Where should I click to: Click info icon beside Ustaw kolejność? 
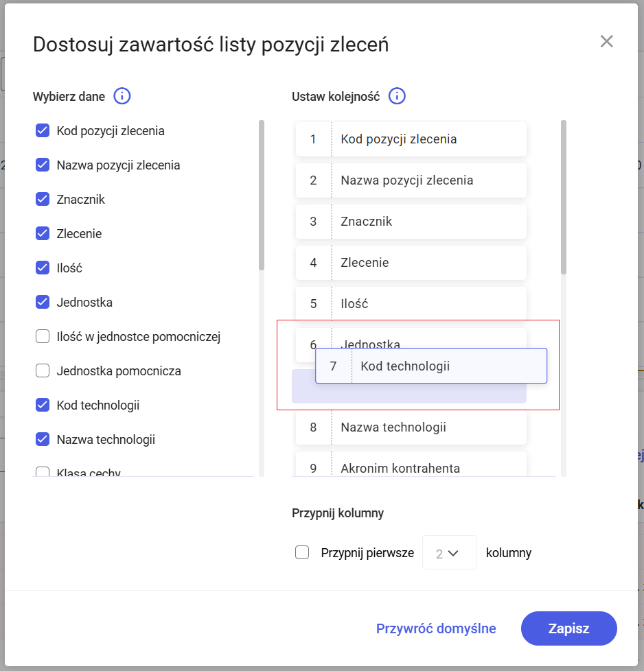(397, 96)
